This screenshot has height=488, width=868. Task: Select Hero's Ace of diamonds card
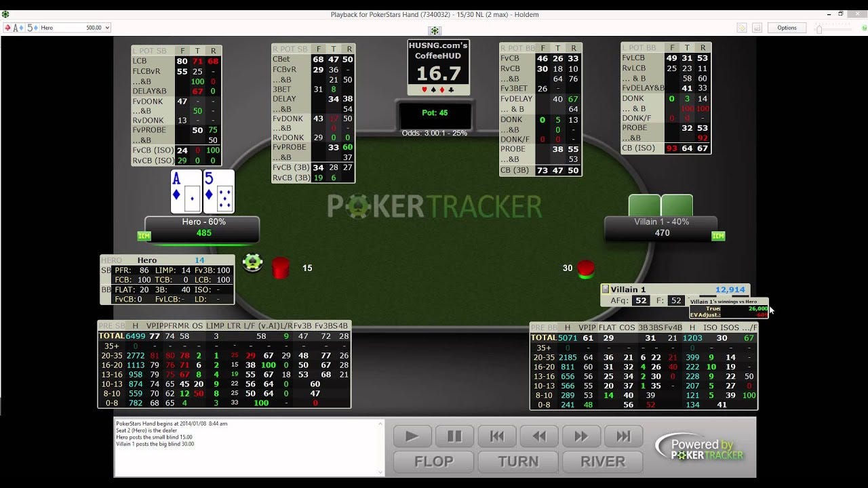tap(186, 192)
